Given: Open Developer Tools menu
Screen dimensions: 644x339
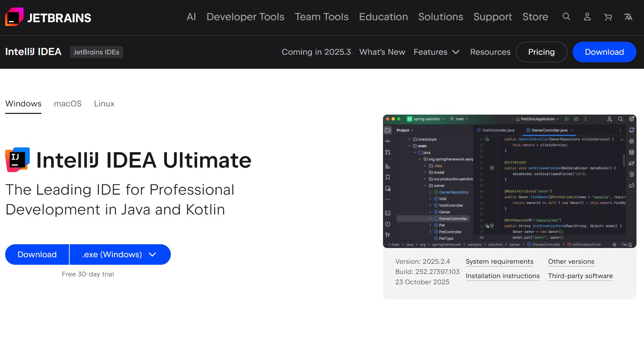Looking at the screenshot, I should (245, 17).
